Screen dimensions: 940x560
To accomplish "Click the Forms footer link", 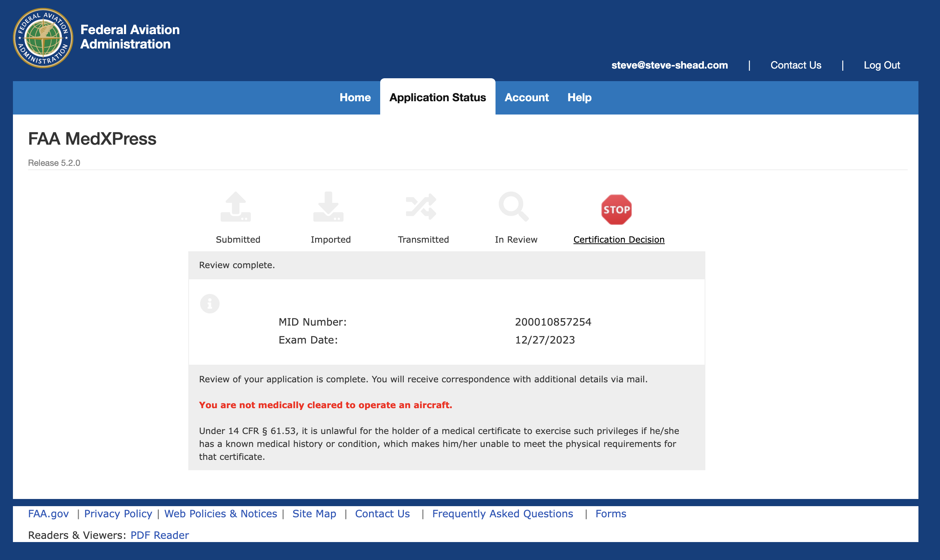I will tap(611, 513).
